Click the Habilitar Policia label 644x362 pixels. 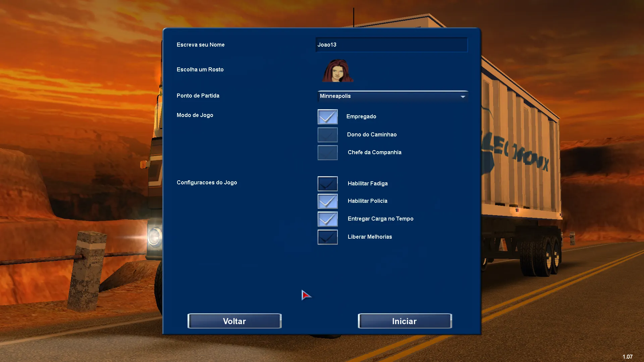click(367, 201)
